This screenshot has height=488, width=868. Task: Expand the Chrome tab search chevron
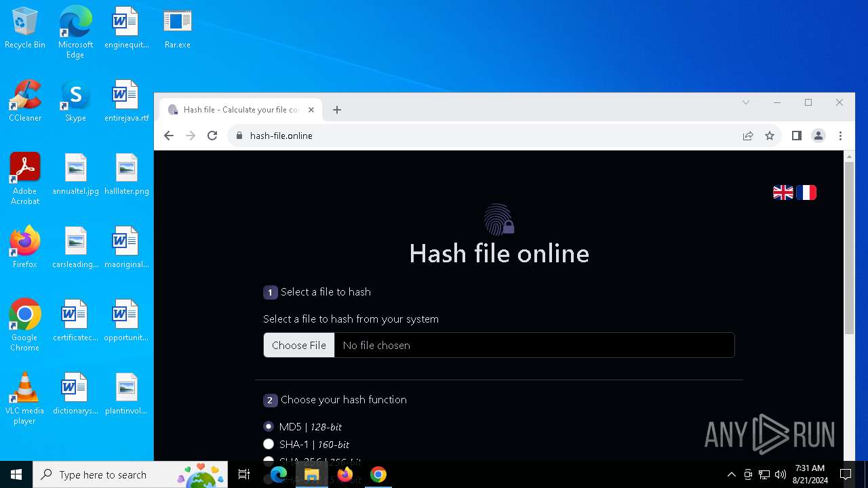pos(746,102)
